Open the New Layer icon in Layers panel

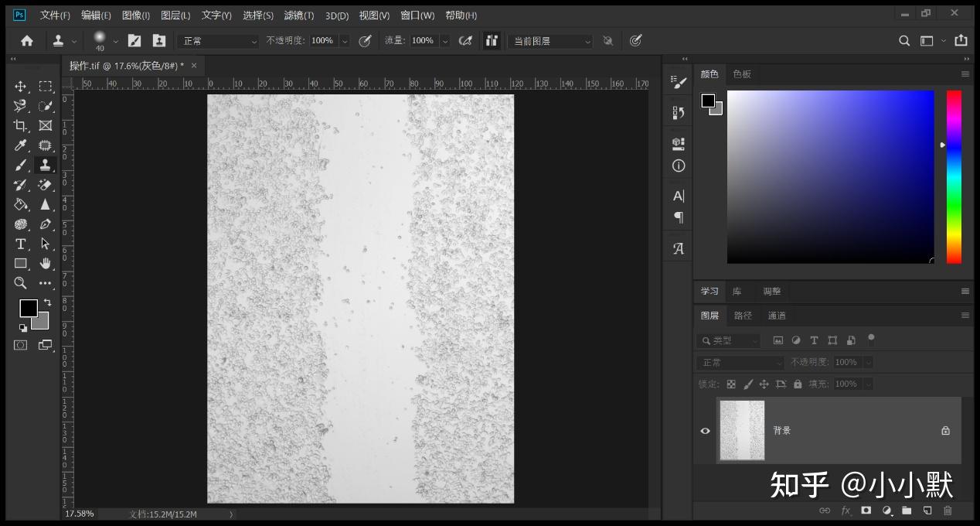[927, 511]
